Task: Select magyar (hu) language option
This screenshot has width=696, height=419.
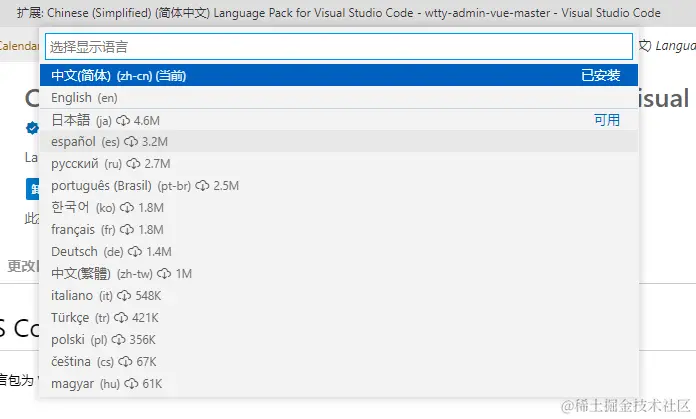Action: click(x=339, y=383)
